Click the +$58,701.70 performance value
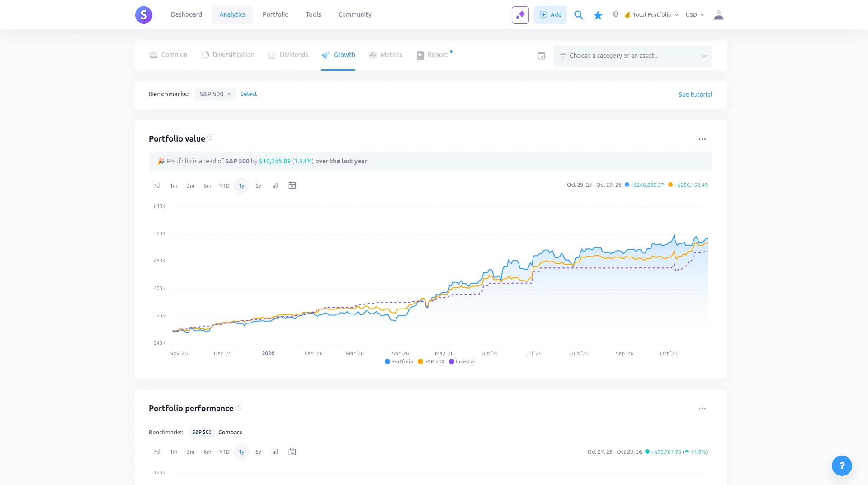 pyautogui.click(x=666, y=452)
